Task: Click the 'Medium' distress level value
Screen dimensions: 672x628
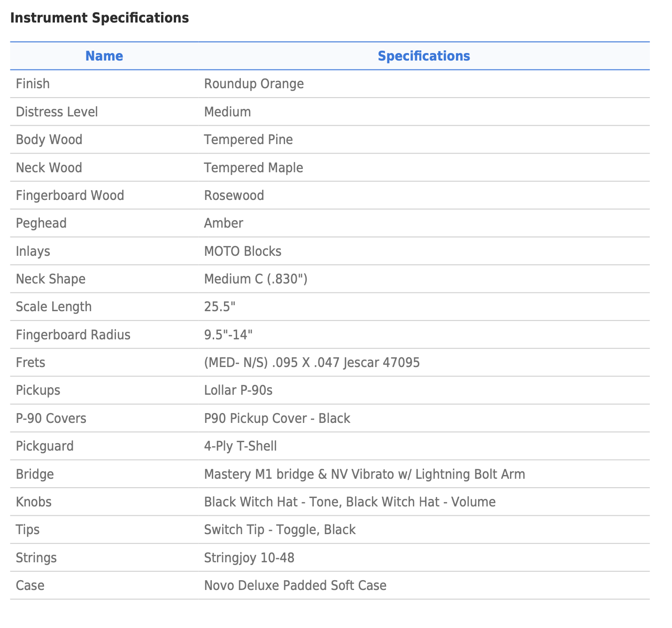Action: 228,112
